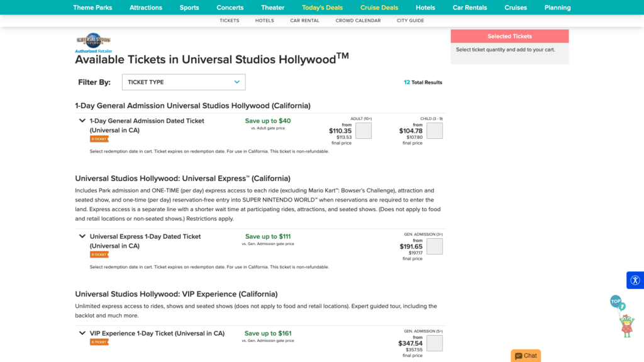Screen dimensions: 644x362
Task: Click the Universal Studios Hollywood logo
Action: point(93,40)
